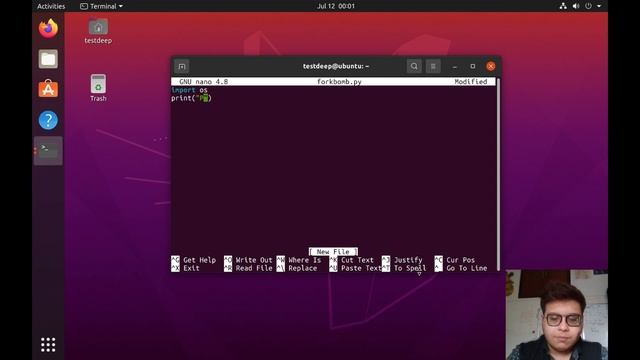The image size is (640, 360).
Task: Click the GNU nano 4.8 label
Action: point(203,82)
